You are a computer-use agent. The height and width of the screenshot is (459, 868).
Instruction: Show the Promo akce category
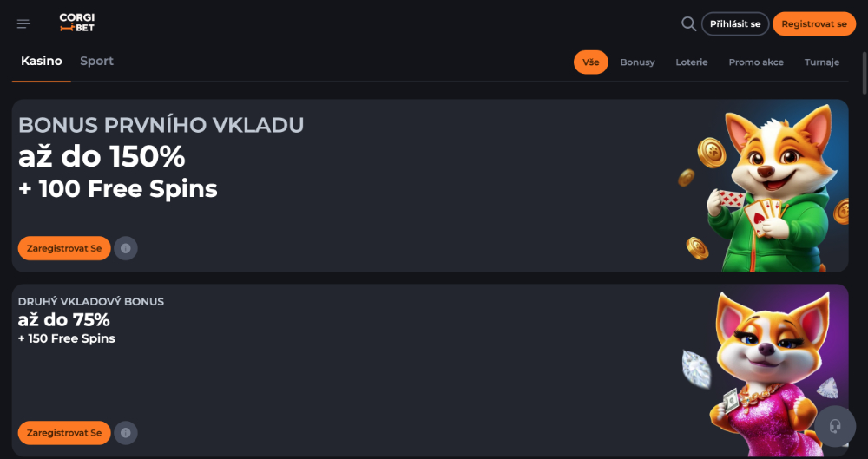point(756,62)
